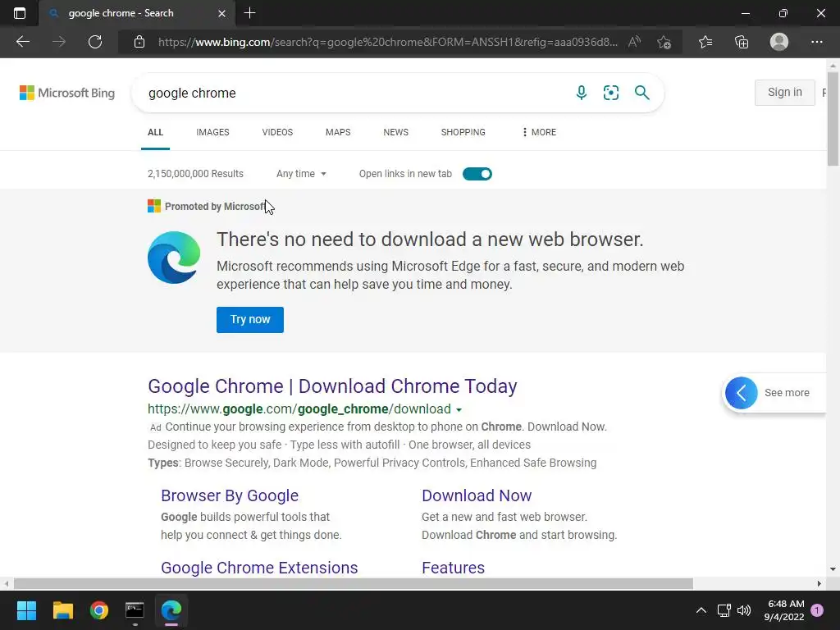Add this page to favorites star
This screenshot has height=630, width=840.
[x=664, y=42]
